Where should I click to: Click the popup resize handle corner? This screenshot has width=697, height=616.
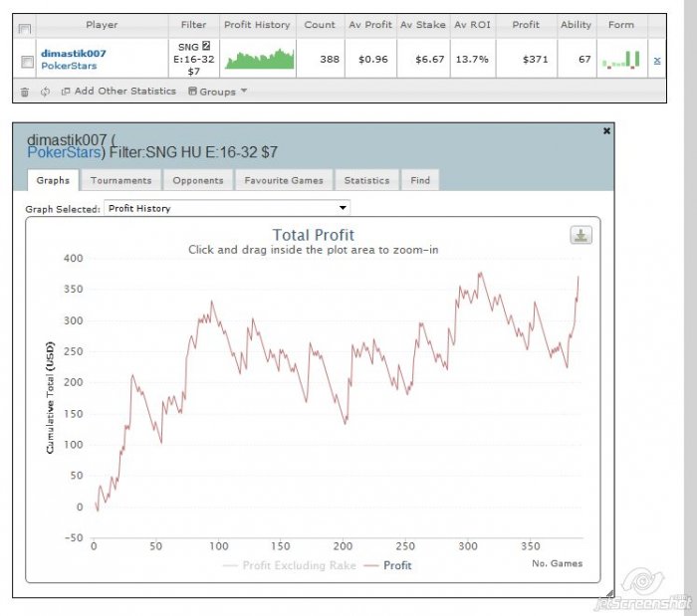[x=609, y=593]
